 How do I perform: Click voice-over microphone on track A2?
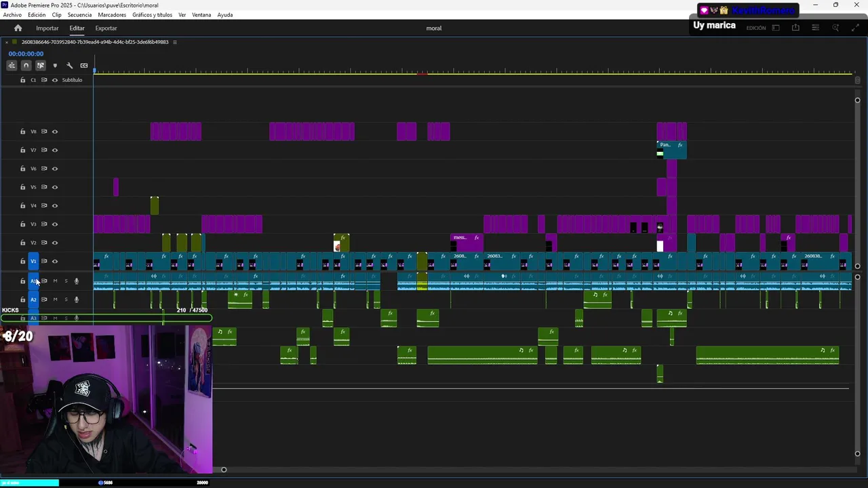[77, 300]
